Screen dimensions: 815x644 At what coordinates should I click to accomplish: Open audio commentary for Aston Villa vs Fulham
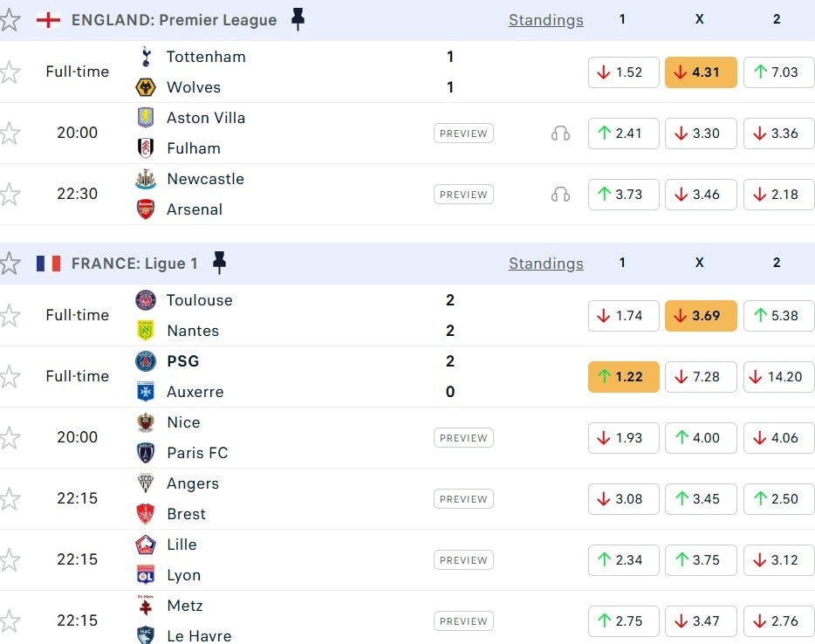[560, 134]
